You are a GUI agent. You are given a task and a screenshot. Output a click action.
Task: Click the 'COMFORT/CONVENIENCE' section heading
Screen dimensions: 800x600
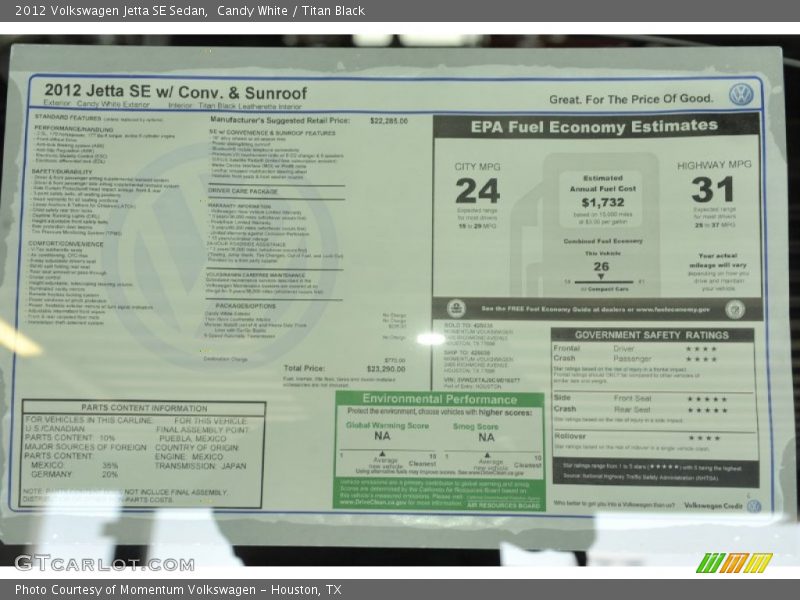coord(66,244)
